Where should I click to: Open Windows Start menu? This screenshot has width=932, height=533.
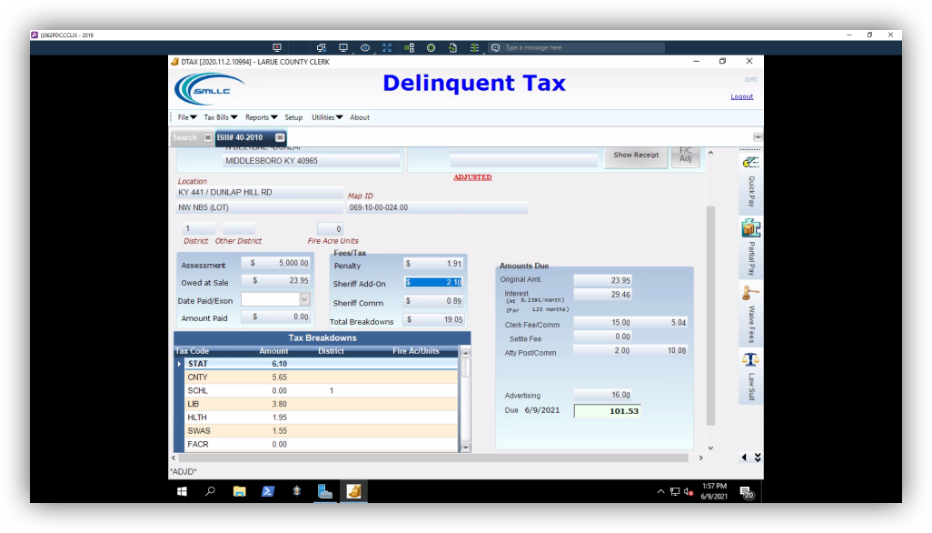pyautogui.click(x=182, y=491)
